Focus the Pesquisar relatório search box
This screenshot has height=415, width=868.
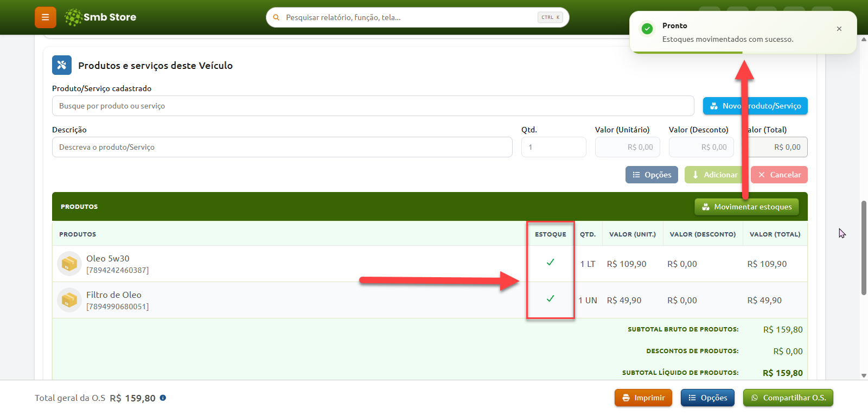418,17
